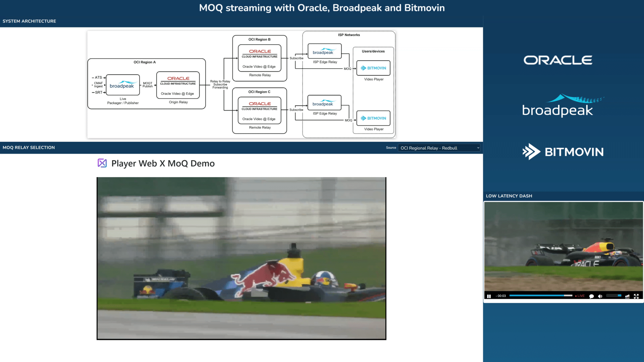Click the "MOQT Publish" label
644x362 pixels.
pyautogui.click(x=147, y=85)
